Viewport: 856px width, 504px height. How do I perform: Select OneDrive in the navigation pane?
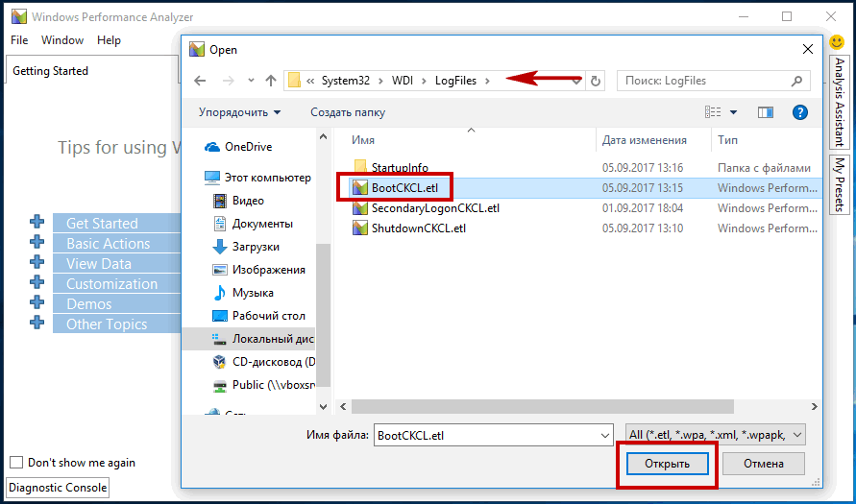click(238, 147)
